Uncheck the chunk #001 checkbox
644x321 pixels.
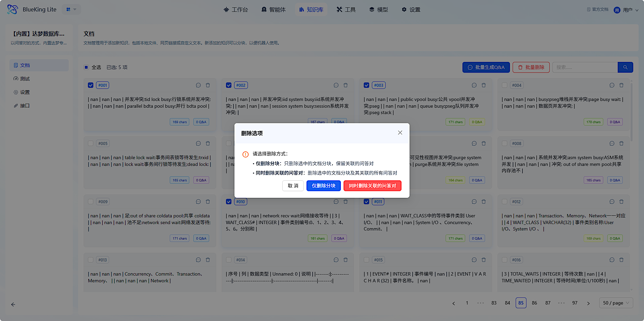coord(91,85)
